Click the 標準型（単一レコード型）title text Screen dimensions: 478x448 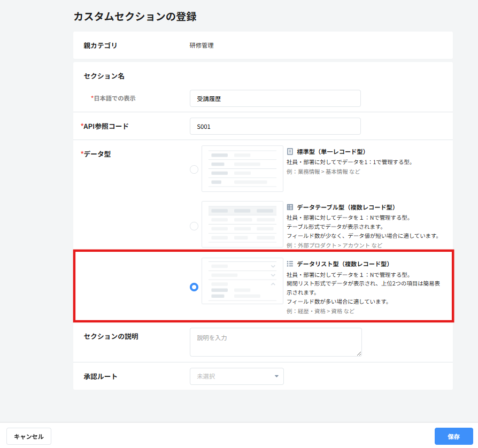tap(331, 152)
